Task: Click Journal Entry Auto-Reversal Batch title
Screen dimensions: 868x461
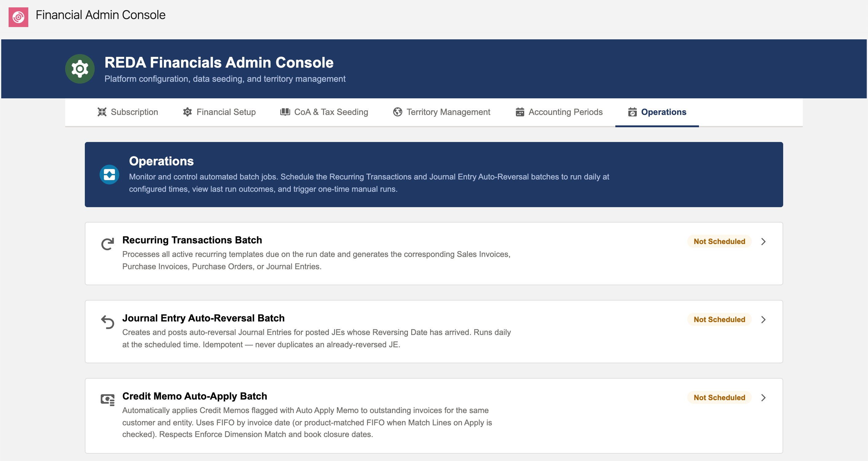Action: pos(203,318)
